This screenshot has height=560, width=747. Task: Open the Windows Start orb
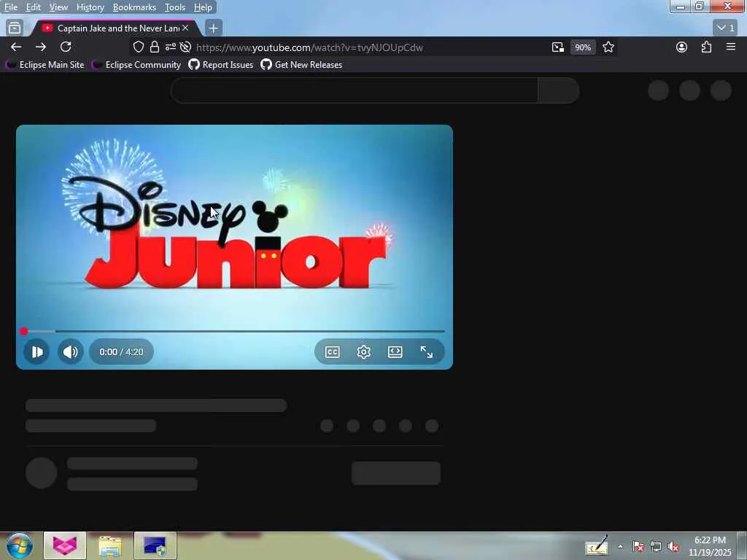(x=20, y=545)
